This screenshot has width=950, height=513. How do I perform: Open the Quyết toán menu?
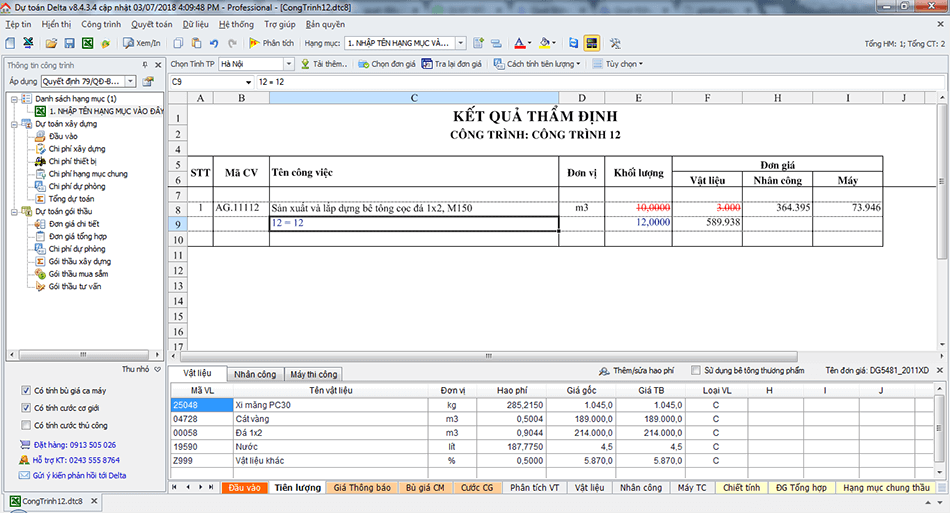point(151,23)
